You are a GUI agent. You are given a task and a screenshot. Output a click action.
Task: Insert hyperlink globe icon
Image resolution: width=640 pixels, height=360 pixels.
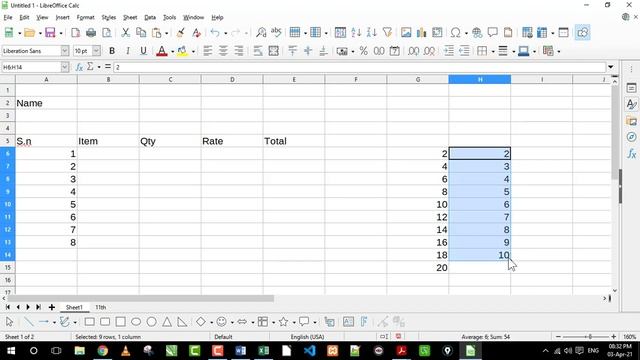pos(477,33)
